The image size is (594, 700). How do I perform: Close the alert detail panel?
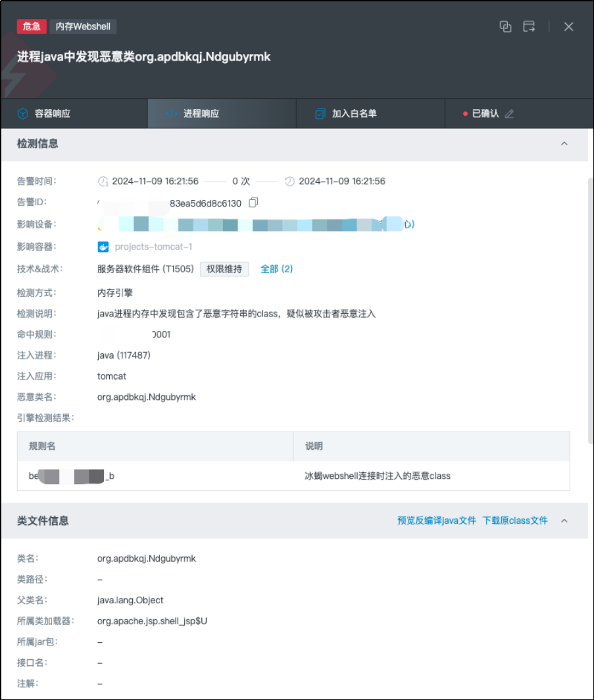click(x=568, y=27)
